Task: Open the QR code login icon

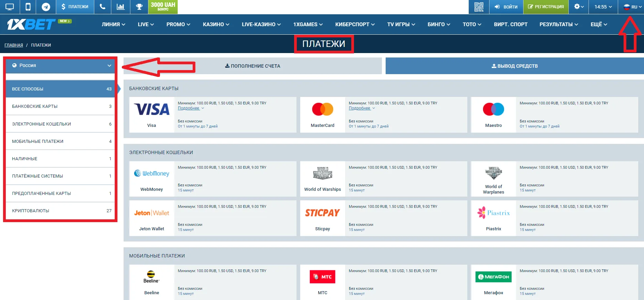Action: point(479,7)
